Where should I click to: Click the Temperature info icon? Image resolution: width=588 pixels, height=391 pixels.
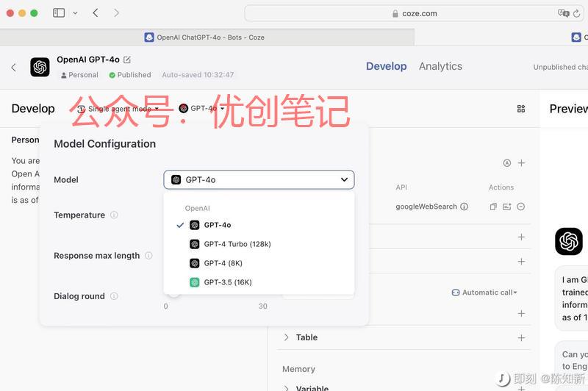click(114, 215)
